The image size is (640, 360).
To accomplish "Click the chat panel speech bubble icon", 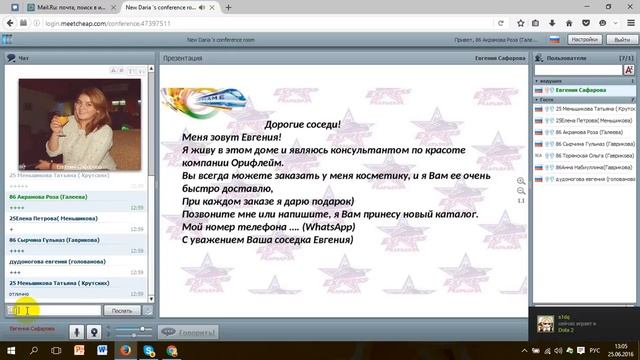I will tap(11, 58).
